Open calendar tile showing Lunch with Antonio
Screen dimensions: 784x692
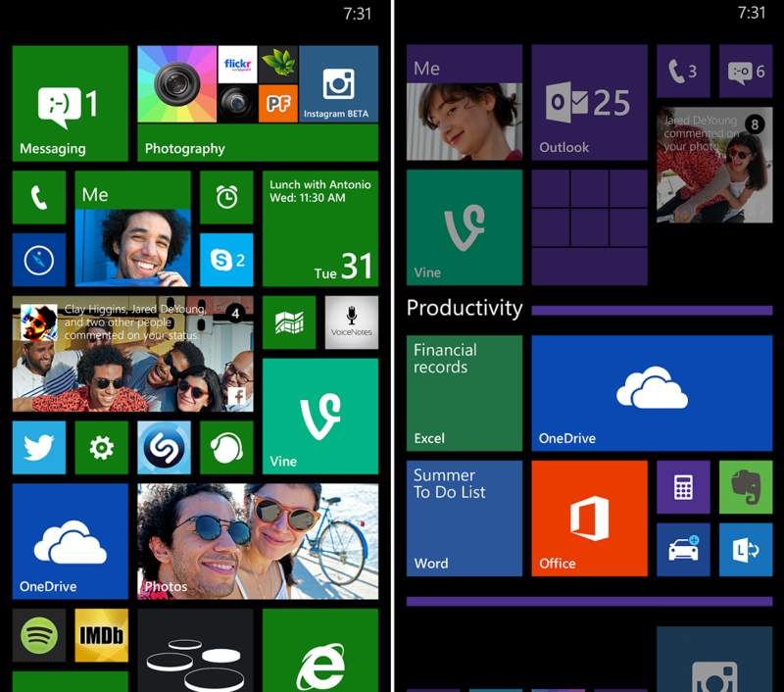tap(320, 228)
